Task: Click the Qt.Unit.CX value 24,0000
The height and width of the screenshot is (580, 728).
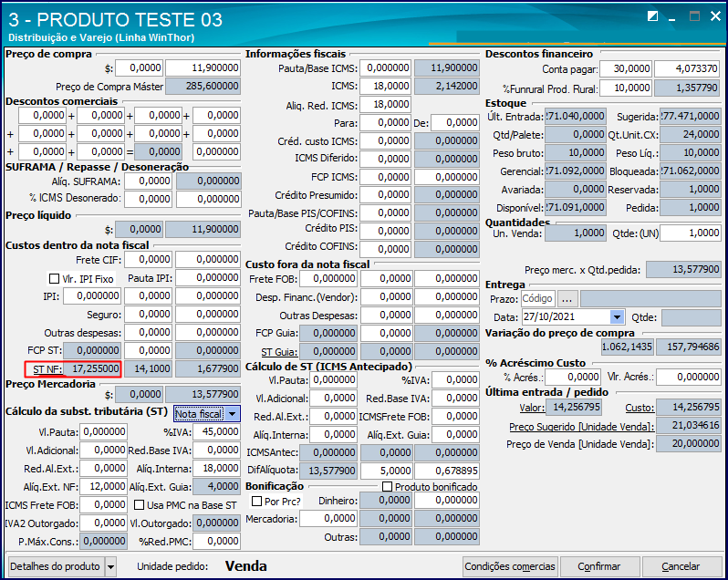Action: point(691,135)
